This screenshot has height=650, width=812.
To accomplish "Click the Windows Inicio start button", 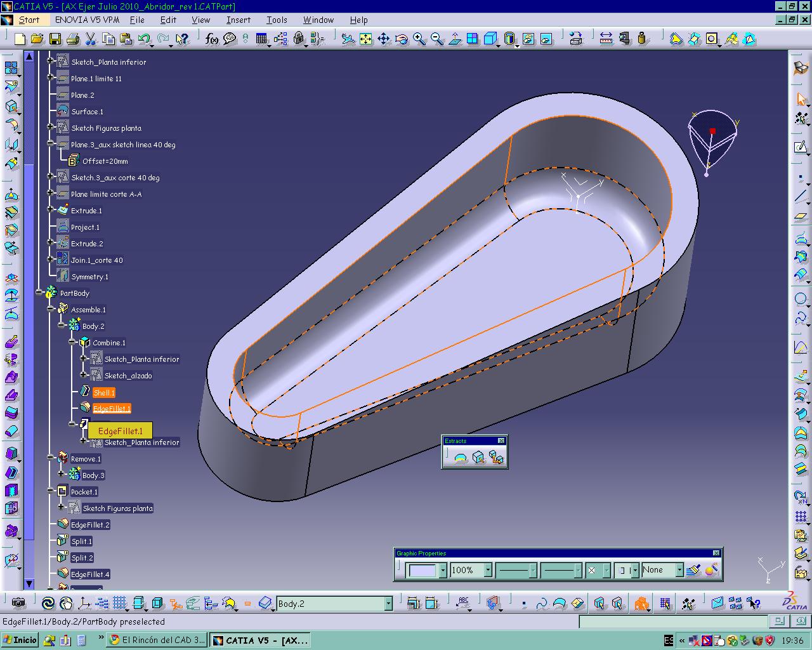I will click(20, 640).
